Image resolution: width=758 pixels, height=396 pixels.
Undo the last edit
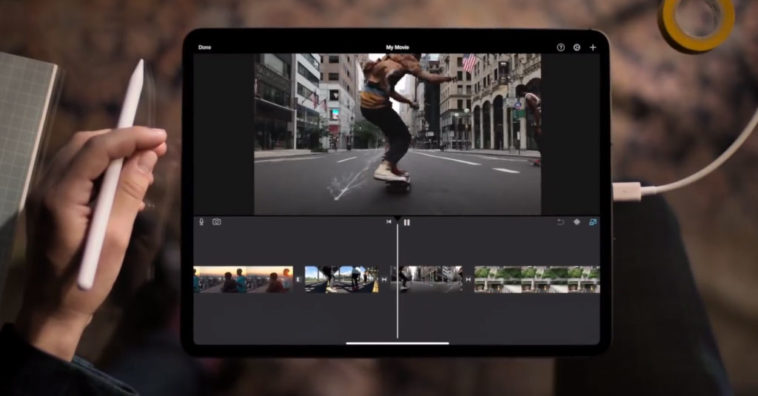(560, 222)
